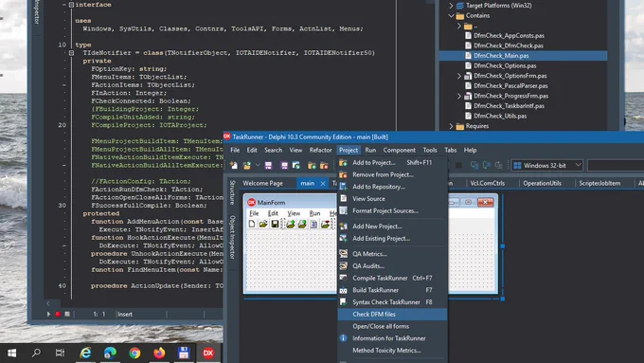The height and width of the screenshot is (363, 644).
Task: Choose Compile TaskRunner from Project menu
Action: pos(392,278)
